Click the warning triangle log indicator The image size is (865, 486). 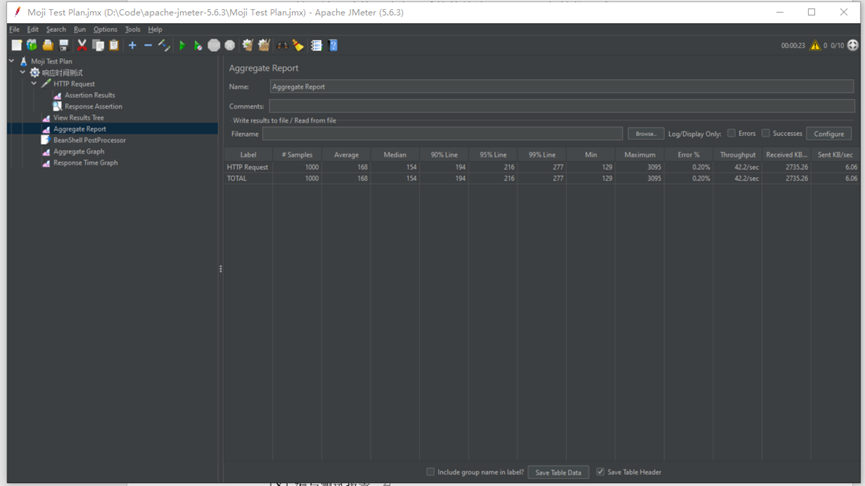point(815,45)
